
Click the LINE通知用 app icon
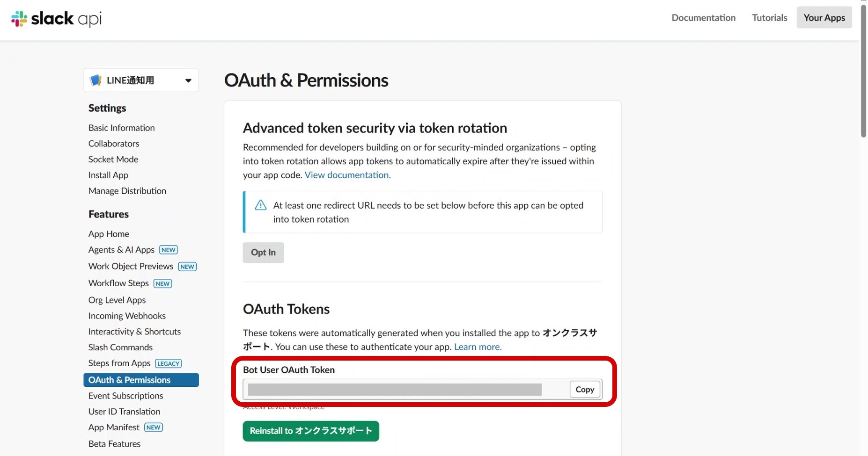pos(96,80)
